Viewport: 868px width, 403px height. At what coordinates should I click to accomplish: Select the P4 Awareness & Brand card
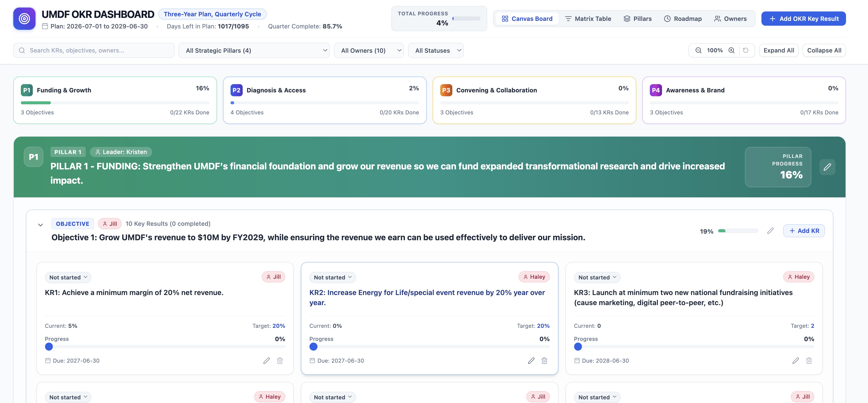744,100
